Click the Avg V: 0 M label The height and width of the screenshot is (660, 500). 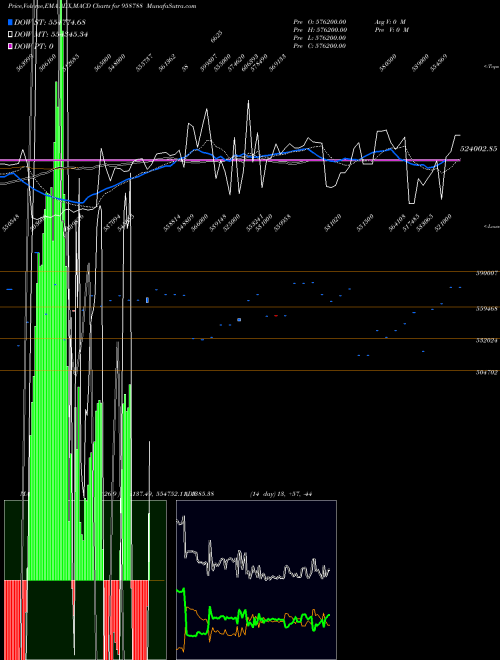coord(391,21)
